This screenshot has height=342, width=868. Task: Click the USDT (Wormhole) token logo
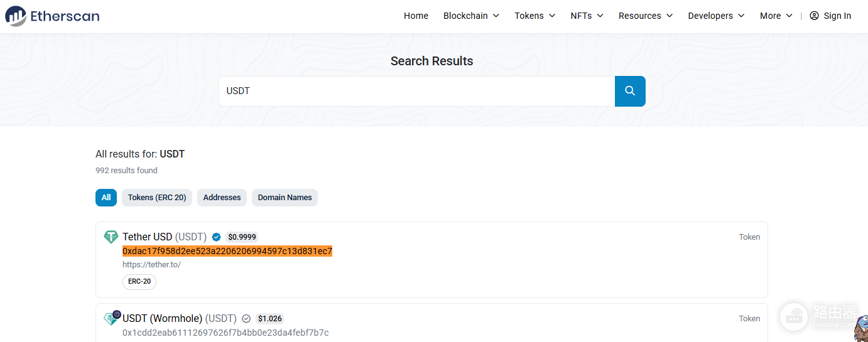click(x=112, y=318)
